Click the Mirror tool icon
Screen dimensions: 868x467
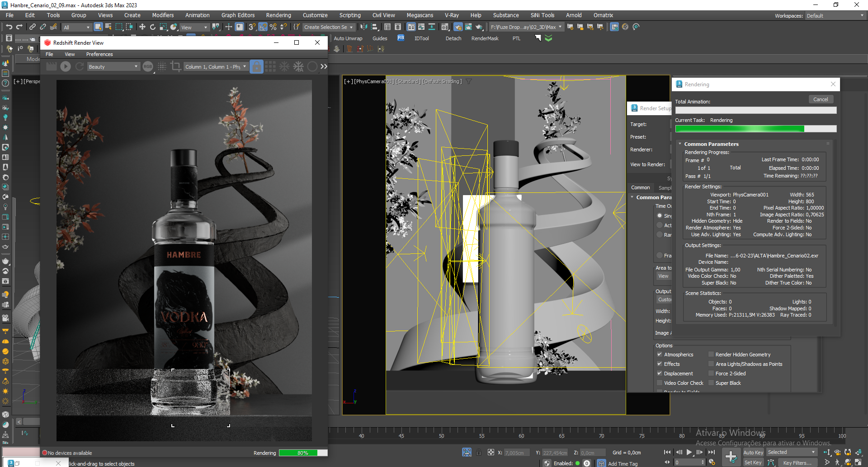(x=364, y=27)
